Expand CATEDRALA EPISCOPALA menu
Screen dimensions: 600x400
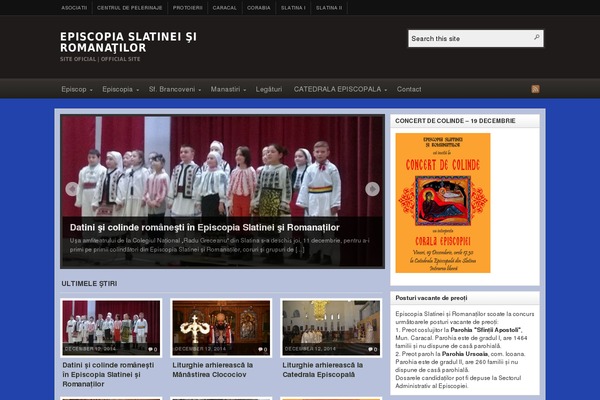point(339,89)
